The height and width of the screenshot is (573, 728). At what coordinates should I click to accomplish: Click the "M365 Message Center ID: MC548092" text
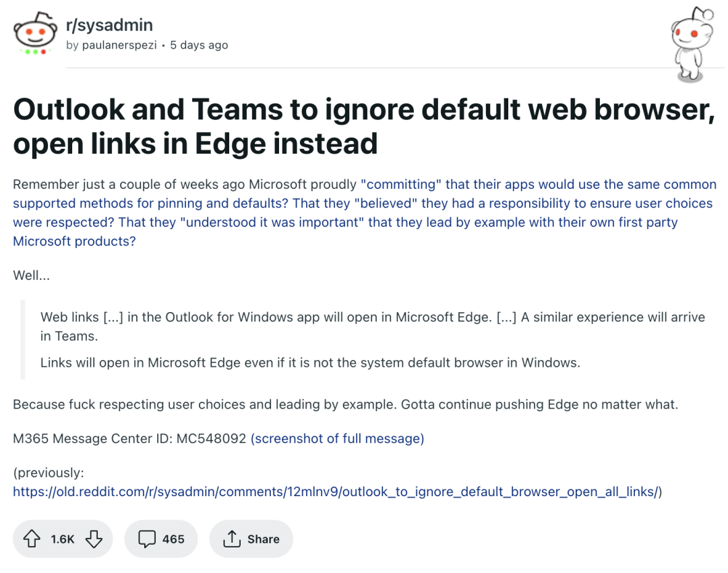point(129,438)
